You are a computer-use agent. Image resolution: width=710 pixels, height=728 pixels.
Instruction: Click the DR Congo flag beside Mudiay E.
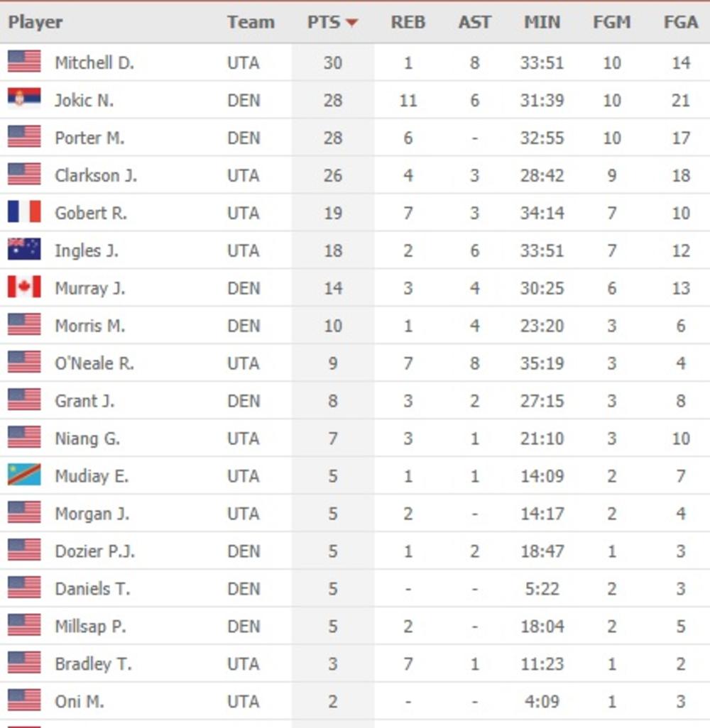pos(24,475)
